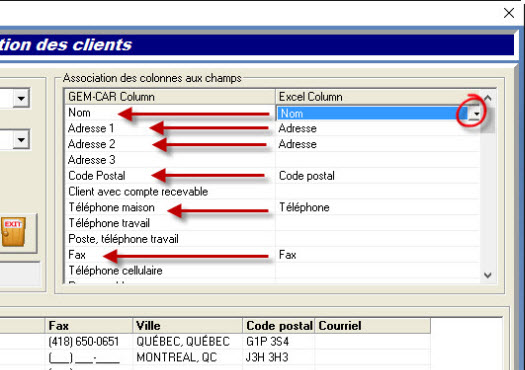Select the Téléphone cellulaire row
Viewport: 525px width, 370px height.
coord(170,271)
